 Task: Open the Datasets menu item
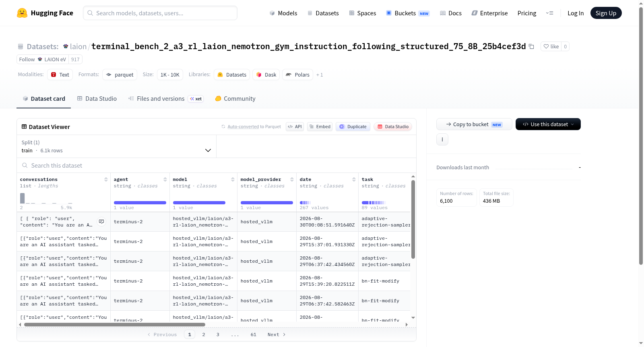tap(323, 13)
